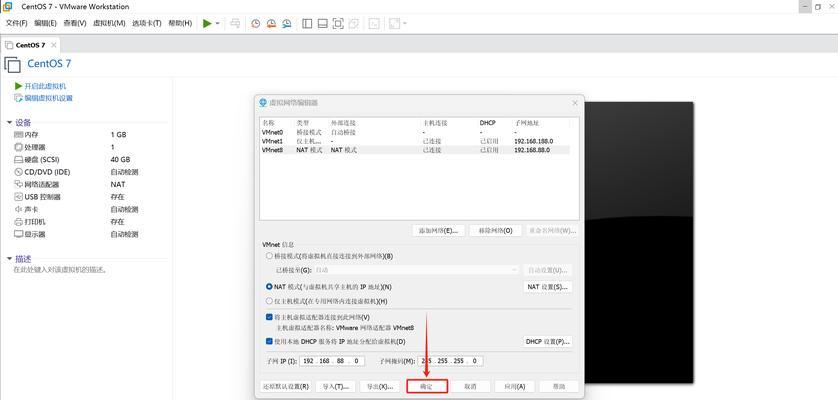
Task: Select the 仅主机模式 radio button
Action: 269,301
